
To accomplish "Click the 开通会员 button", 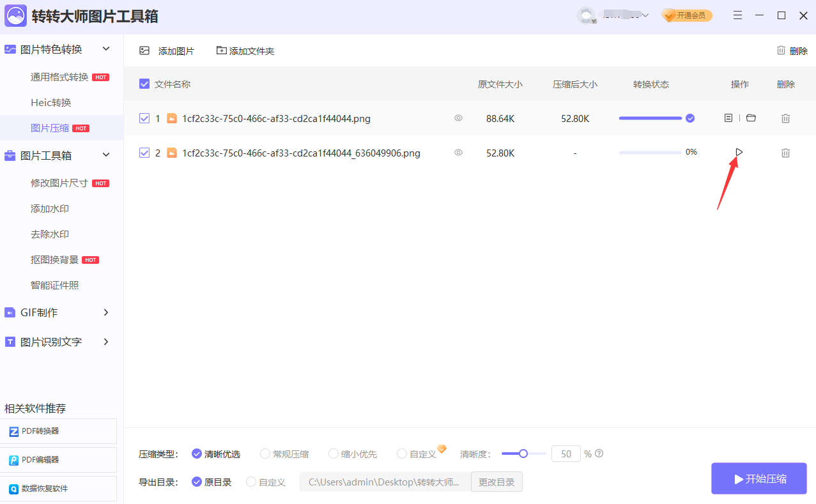I will (688, 15).
